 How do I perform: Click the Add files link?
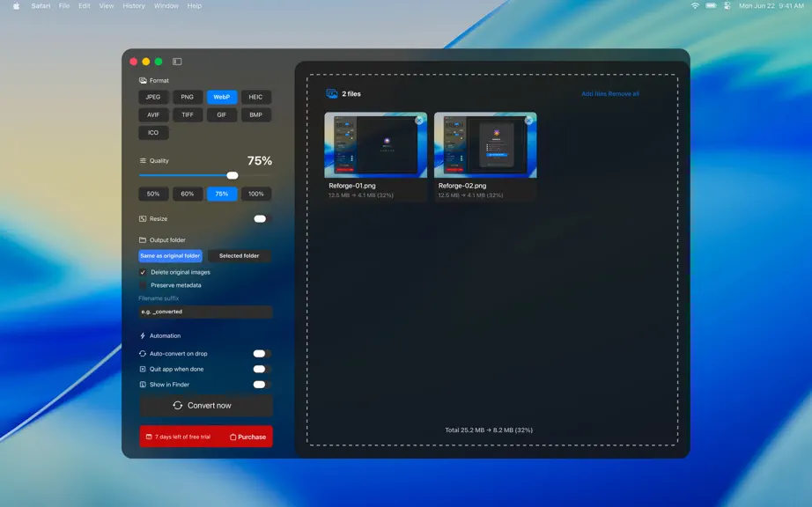pyautogui.click(x=594, y=93)
